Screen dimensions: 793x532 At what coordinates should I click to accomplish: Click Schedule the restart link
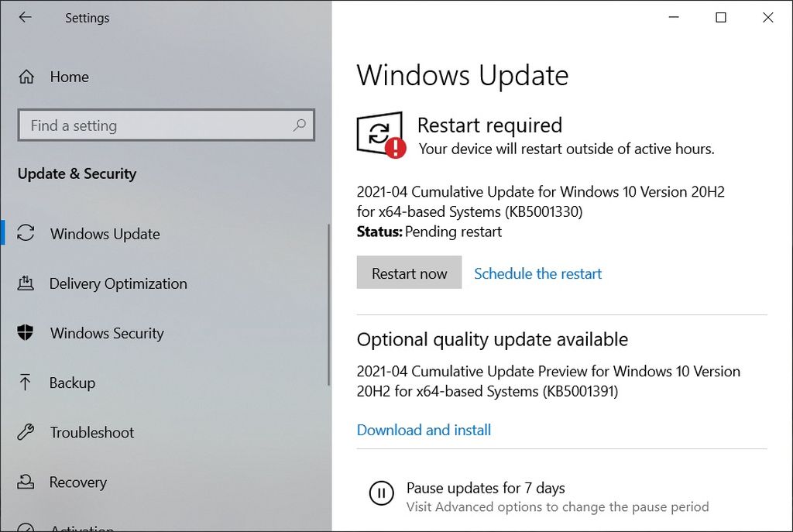(537, 273)
